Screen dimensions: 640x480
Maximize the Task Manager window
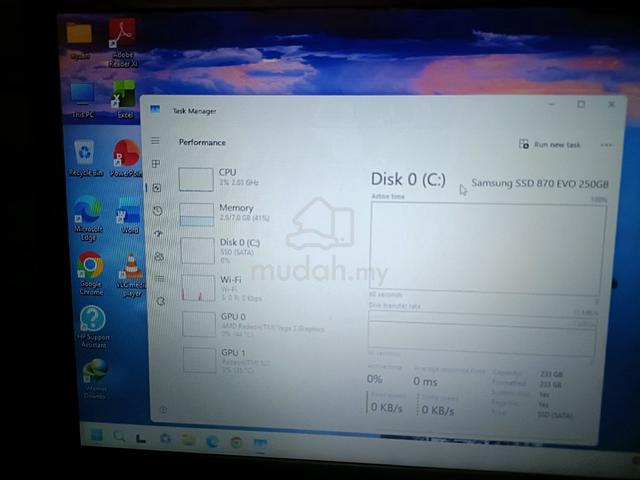581,104
